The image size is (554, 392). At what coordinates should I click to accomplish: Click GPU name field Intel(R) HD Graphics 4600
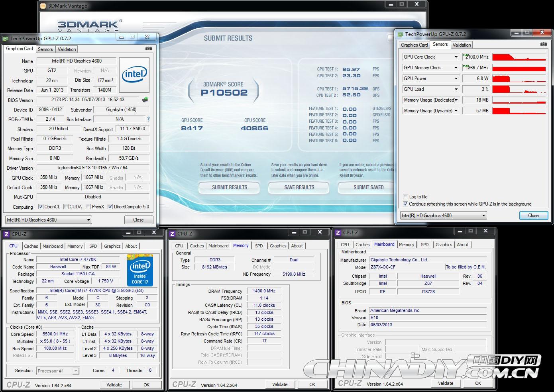[77, 61]
